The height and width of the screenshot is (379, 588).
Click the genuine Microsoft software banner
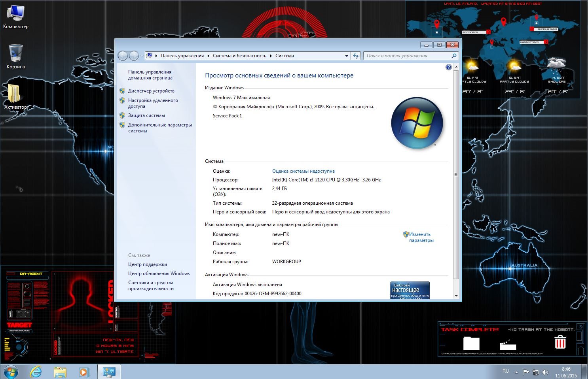[410, 290]
